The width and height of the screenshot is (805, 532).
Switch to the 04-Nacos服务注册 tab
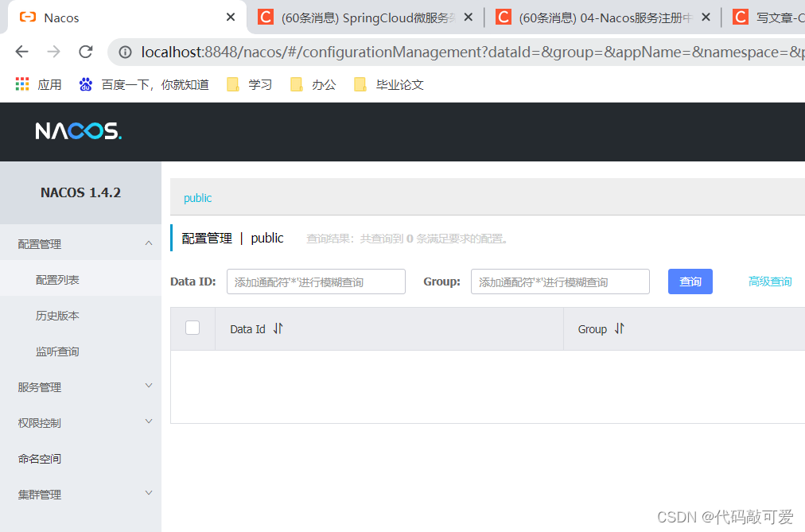pos(601,17)
